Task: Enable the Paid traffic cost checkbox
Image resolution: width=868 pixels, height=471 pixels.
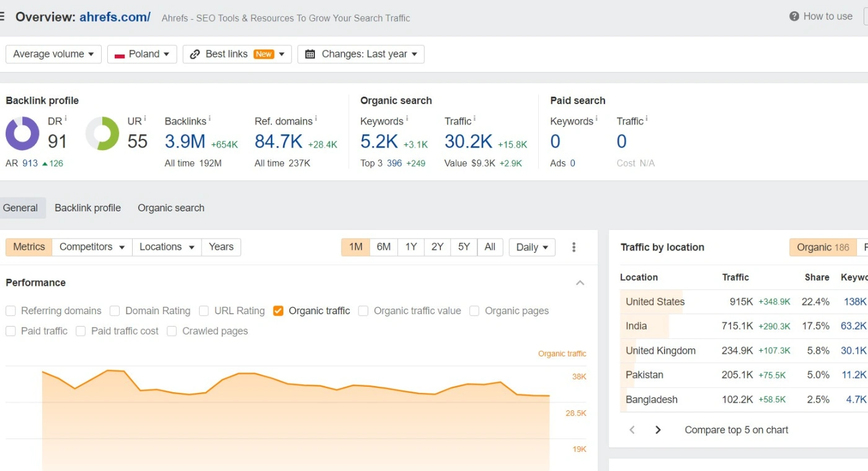Action: (x=81, y=332)
